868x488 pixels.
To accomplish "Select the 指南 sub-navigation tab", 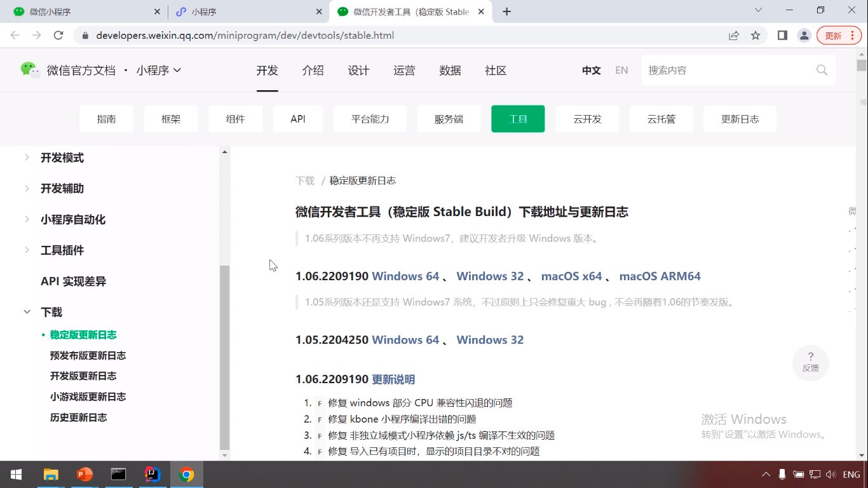I will click(107, 119).
